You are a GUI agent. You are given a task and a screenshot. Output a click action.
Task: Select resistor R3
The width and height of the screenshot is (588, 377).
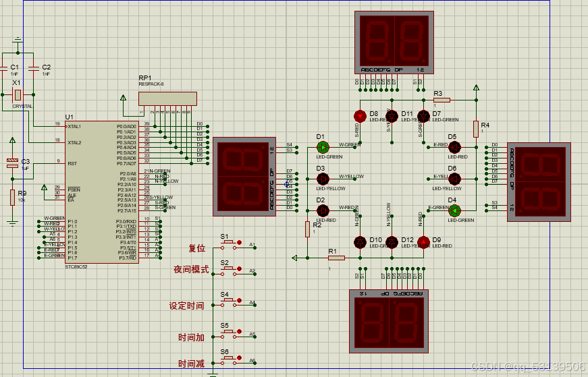[442, 100]
